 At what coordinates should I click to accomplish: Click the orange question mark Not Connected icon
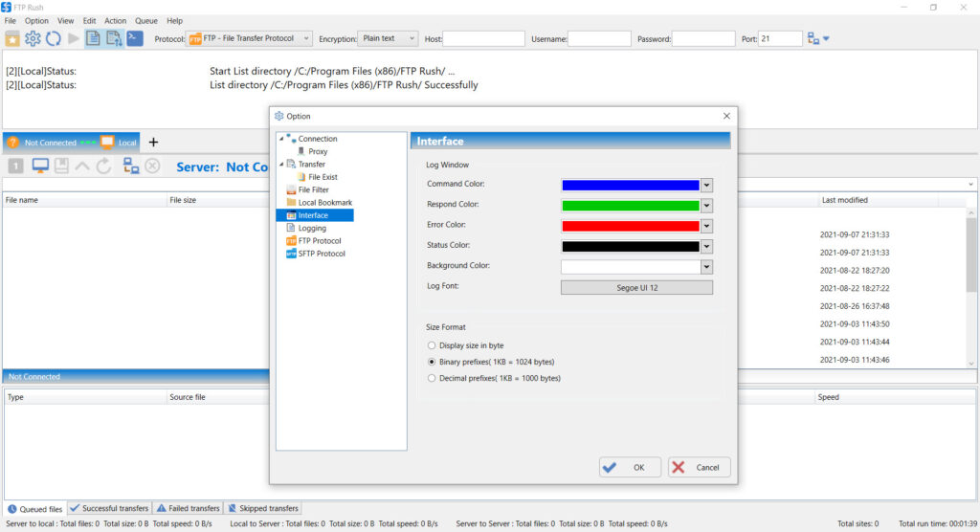[x=13, y=143]
